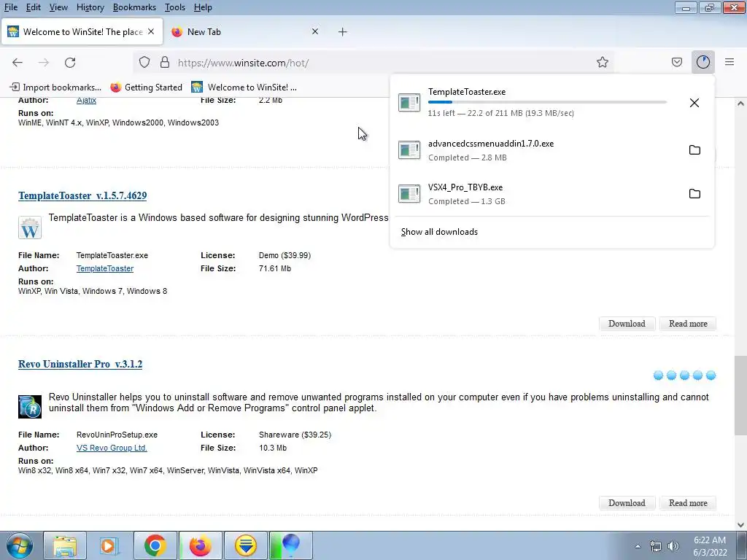Open the Getting Started bookmark
The width and height of the screenshot is (747, 560).
pyautogui.click(x=146, y=87)
